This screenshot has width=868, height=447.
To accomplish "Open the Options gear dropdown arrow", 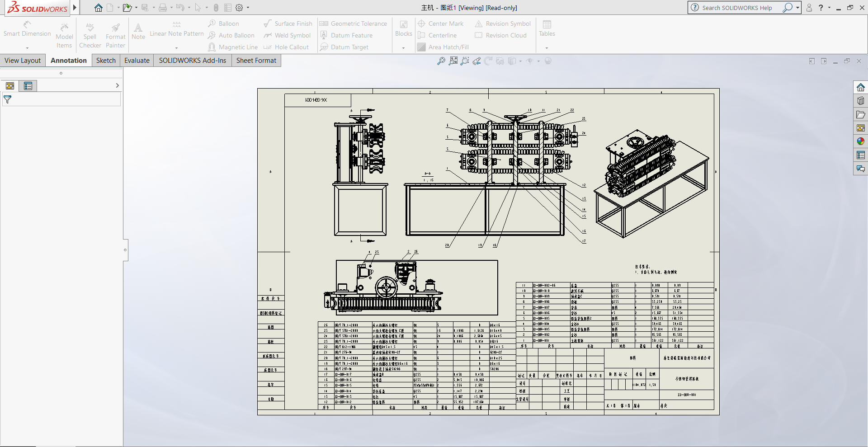I will [x=248, y=8].
